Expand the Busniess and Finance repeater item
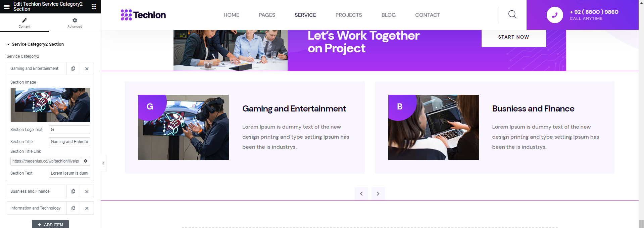 pyautogui.click(x=37, y=191)
